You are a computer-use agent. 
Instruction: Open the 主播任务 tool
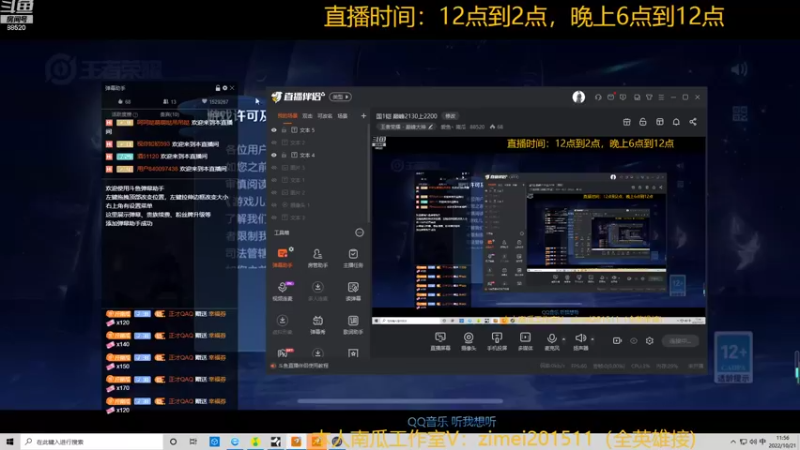tap(353, 258)
